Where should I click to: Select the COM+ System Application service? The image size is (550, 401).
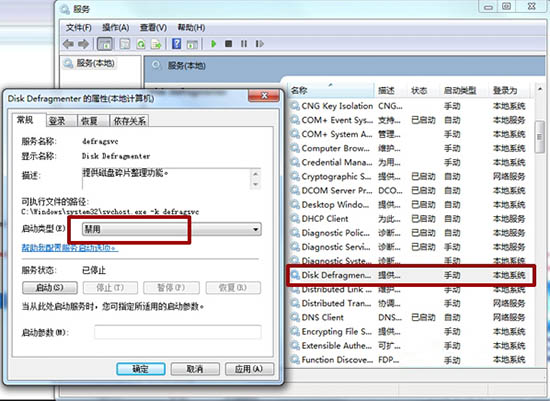(x=409, y=134)
